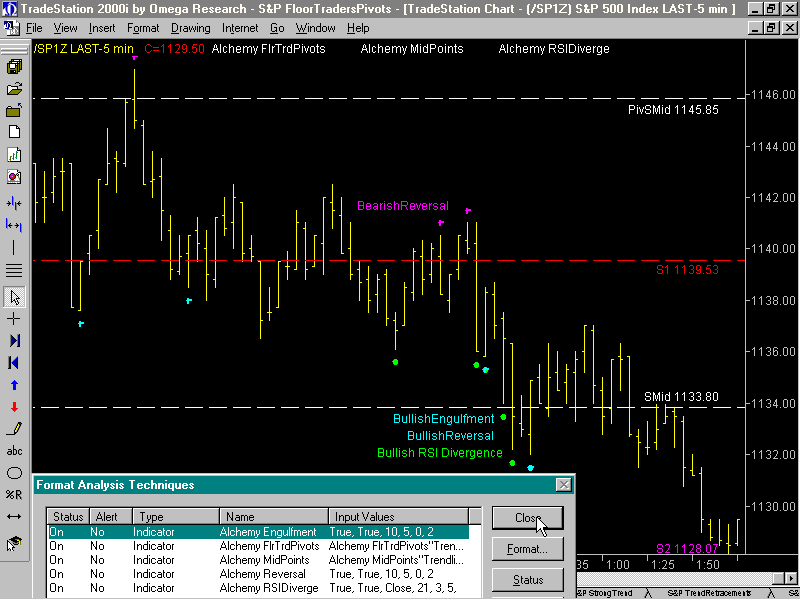Click the chart horizontal scrollbar thumb
This screenshot has height=600, width=800.
[780, 578]
